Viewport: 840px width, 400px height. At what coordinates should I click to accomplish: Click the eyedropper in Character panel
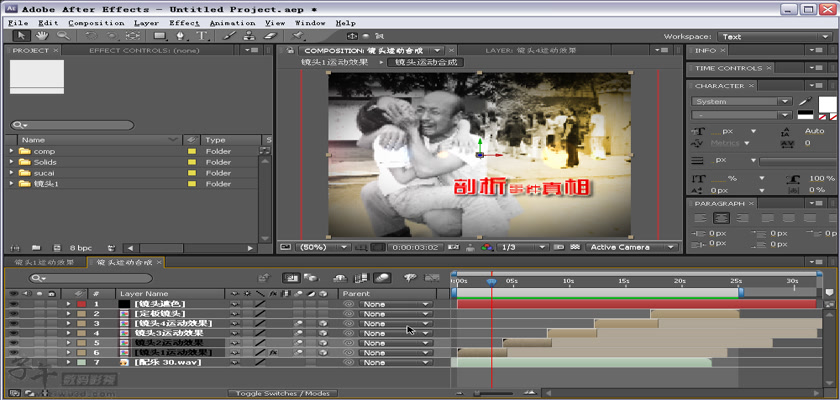(x=805, y=101)
